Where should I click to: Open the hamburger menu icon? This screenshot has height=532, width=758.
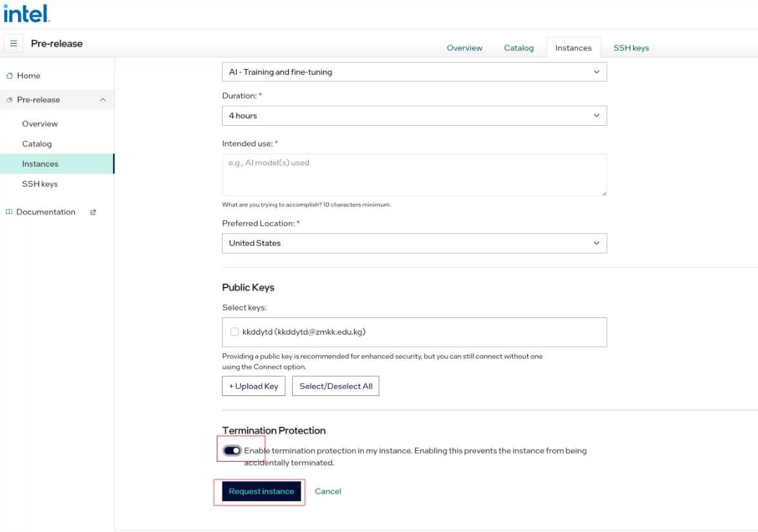tap(14, 43)
